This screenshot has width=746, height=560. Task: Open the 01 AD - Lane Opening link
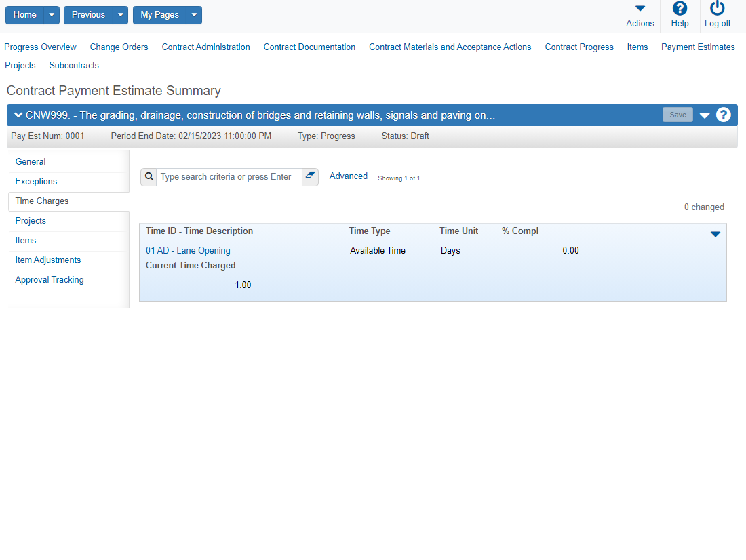188,250
